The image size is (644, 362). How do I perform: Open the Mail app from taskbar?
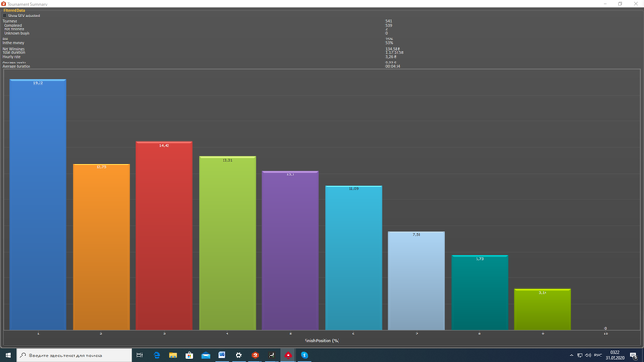point(206,355)
